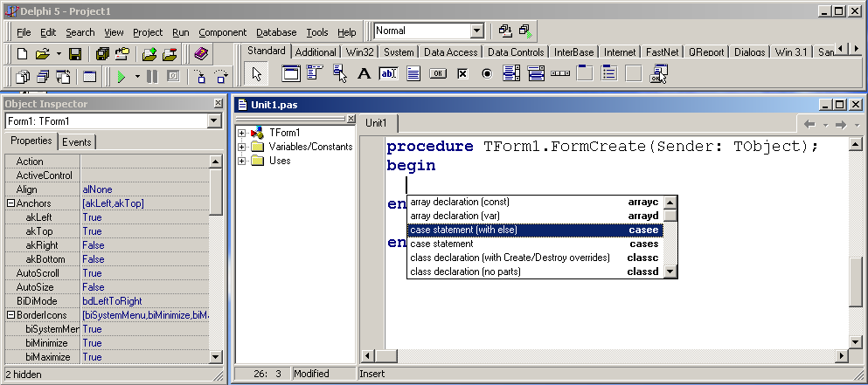868x385 pixels.
Task: Select the Edit component icon
Action: point(388,73)
